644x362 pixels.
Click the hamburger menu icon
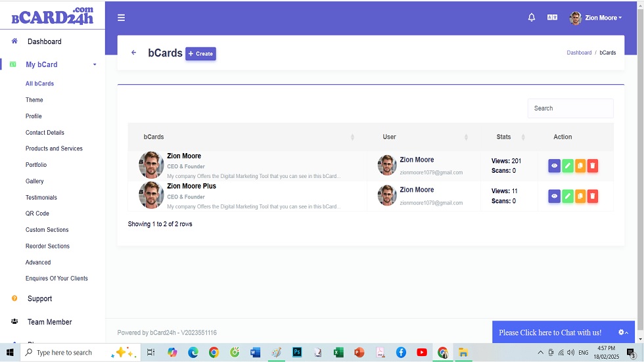121,18
